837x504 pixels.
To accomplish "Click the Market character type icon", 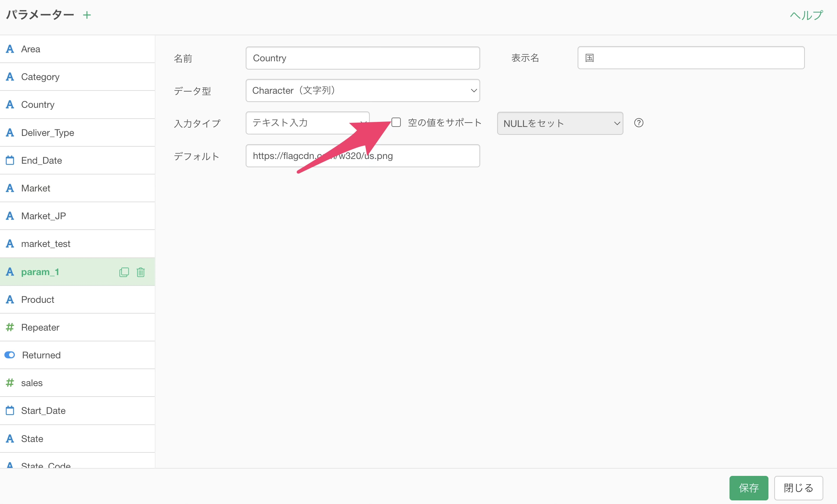I will (x=10, y=188).
